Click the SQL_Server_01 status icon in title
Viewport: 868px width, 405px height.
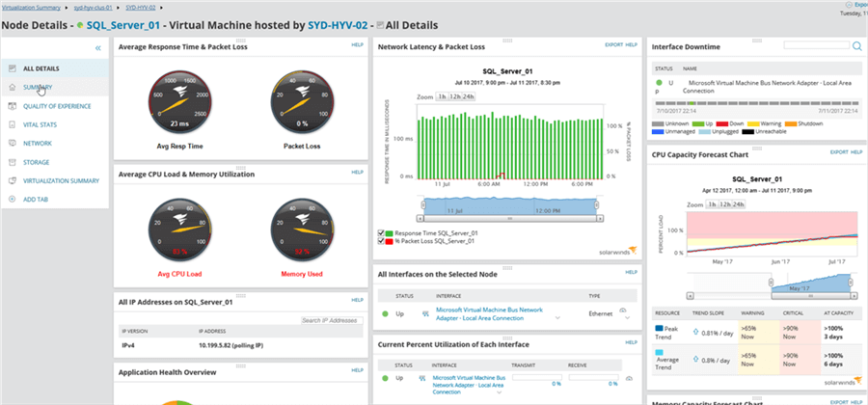pyautogui.click(x=80, y=25)
